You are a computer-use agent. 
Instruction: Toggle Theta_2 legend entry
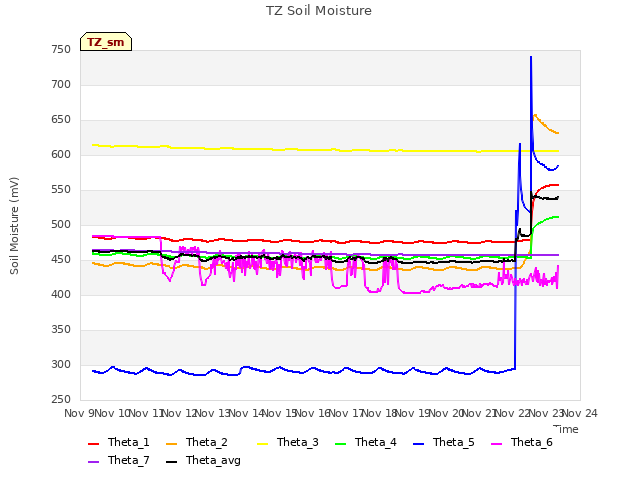point(197,442)
